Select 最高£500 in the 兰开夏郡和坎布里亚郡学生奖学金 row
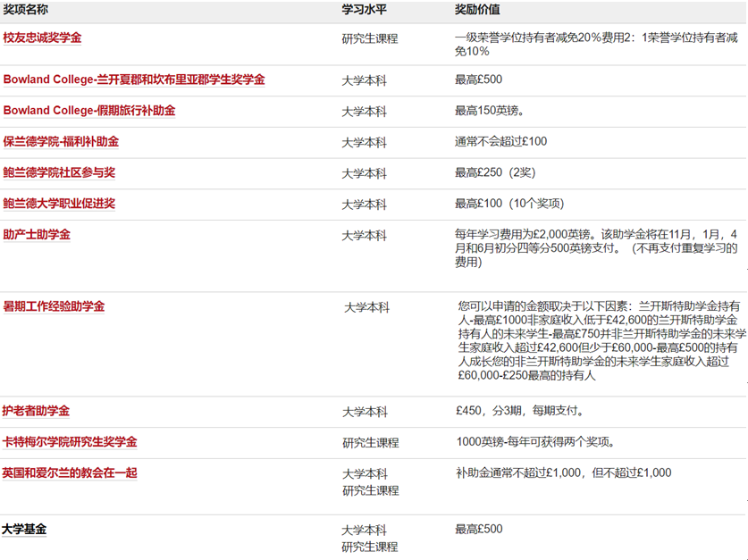The image size is (748, 560). [x=478, y=79]
